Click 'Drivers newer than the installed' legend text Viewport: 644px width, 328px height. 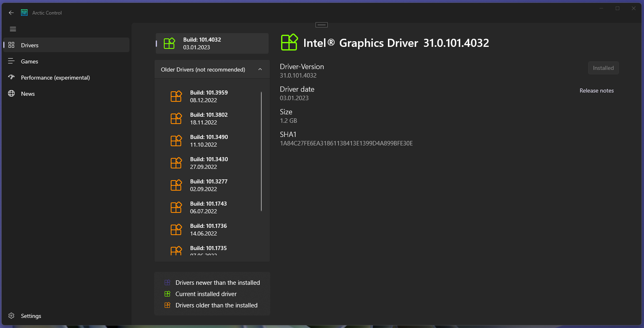[x=218, y=283]
